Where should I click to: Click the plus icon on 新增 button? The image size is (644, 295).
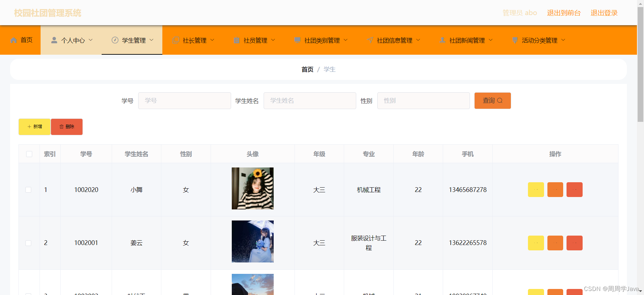click(29, 127)
